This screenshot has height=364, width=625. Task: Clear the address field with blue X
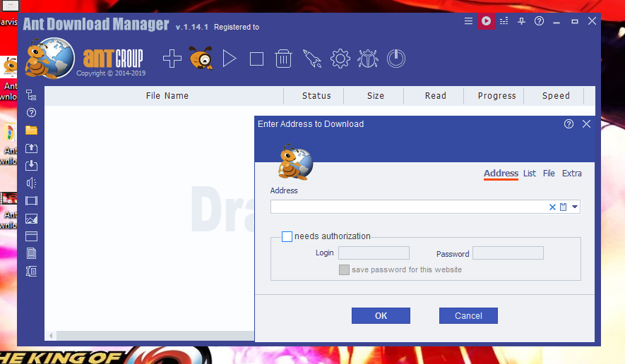[552, 207]
